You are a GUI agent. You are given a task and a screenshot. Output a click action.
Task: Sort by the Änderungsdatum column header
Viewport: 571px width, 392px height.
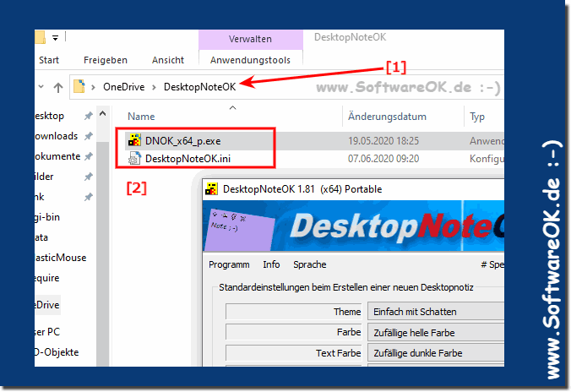click(x=387, y=117)
